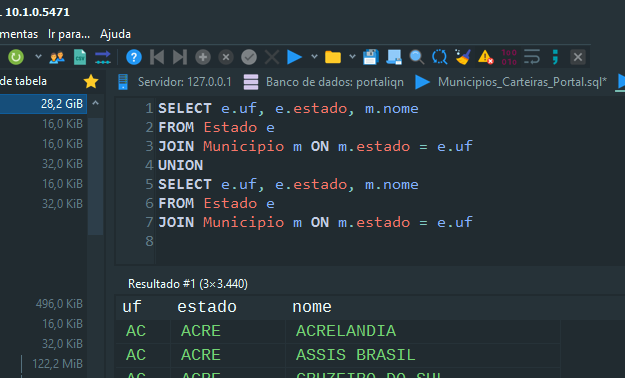Image resolution: width=625 pixels, height=378 pixels.
Task: Click the word Municipio on line 7
Action: point(244,222)
